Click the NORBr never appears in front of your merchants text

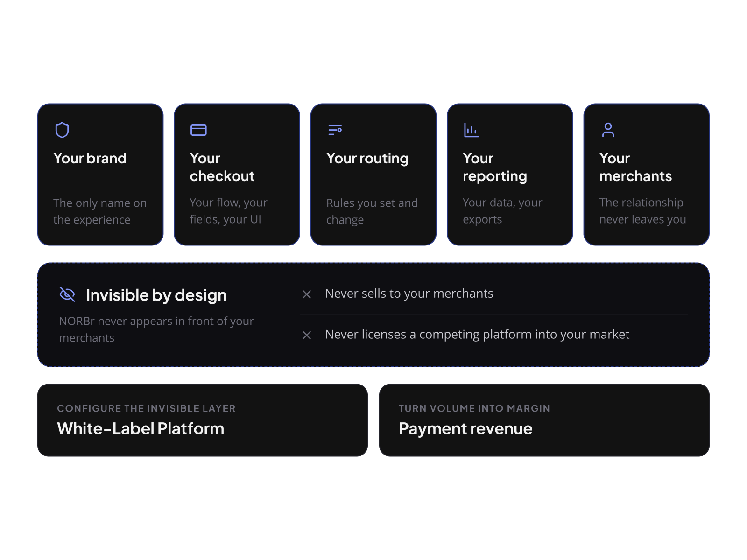156,329
